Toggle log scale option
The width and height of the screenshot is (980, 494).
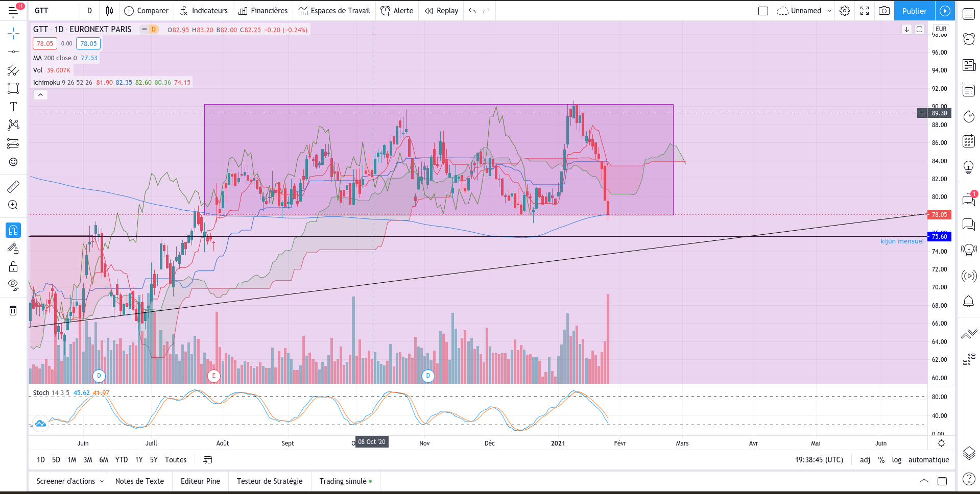click(x=897, y=460)
